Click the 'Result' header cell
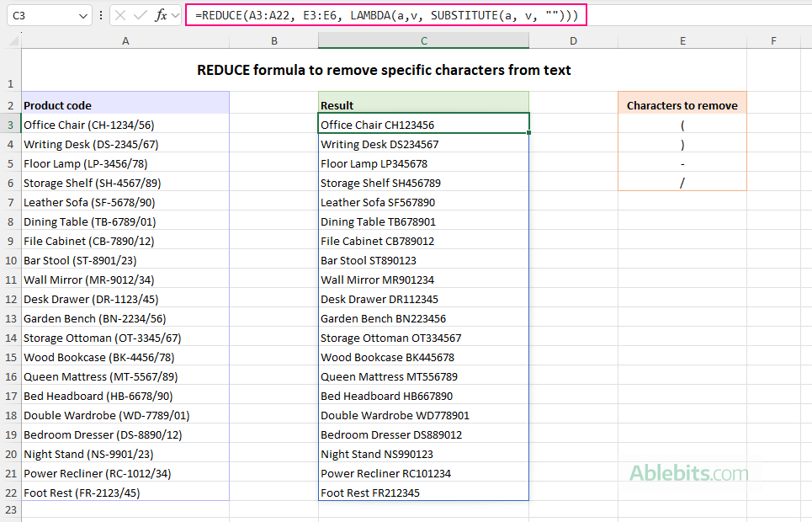 [x=423, y=104]
